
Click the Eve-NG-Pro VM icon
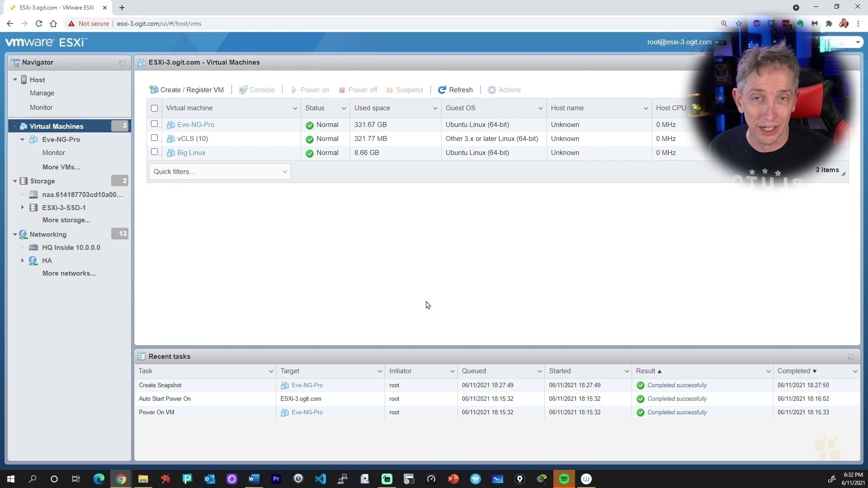point(172,125)
